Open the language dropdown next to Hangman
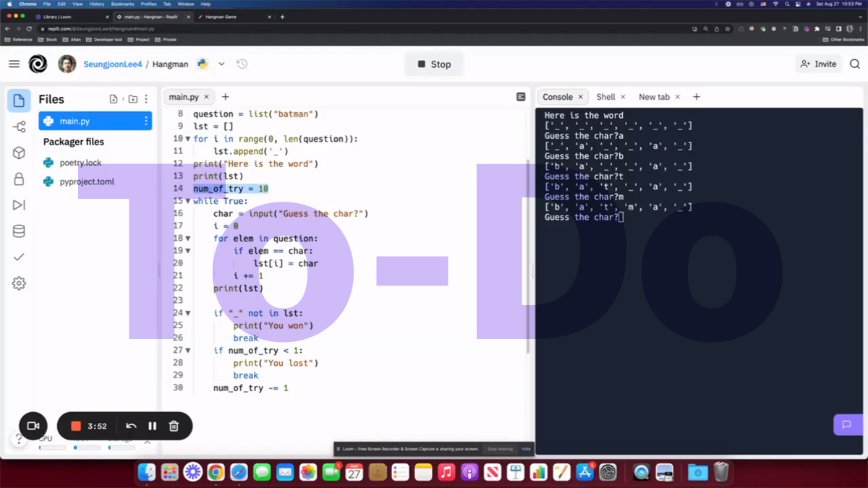The width and height of the screenshot is (868, 488). point(221,64)
